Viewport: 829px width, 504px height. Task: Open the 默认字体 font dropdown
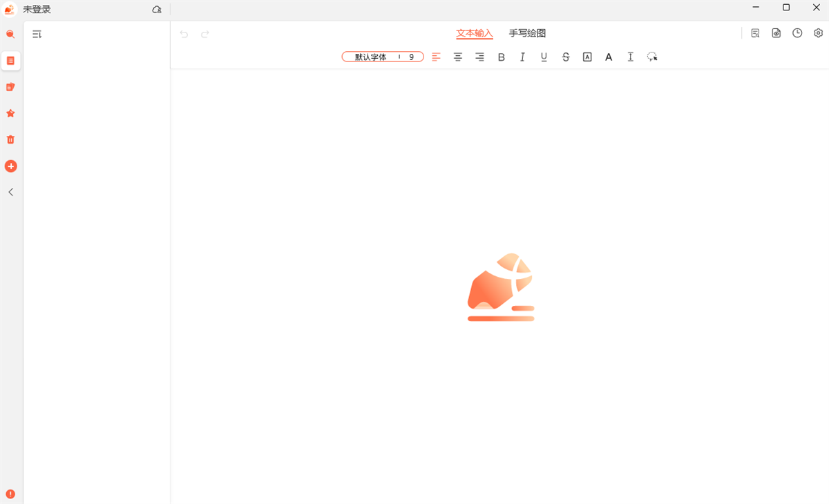tap(371, 57)
